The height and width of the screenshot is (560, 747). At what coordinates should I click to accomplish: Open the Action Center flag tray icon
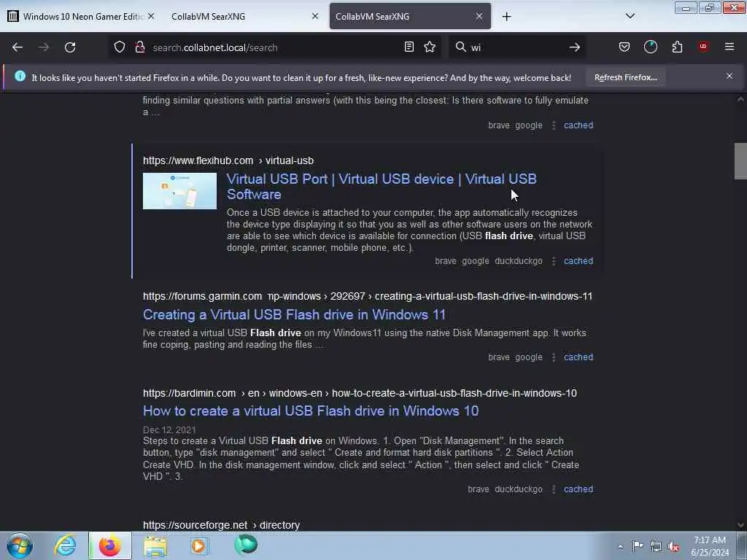(638, 545)
